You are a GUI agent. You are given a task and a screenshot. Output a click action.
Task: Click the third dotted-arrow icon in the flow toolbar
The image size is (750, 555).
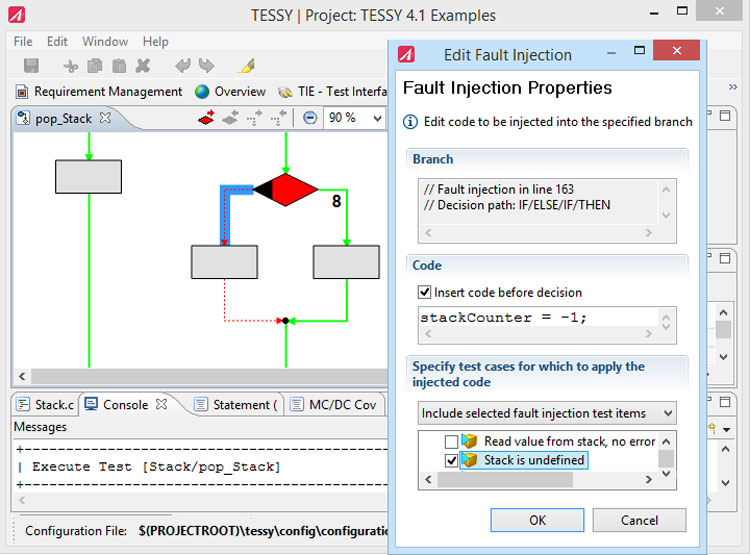[x=254, y=117]
